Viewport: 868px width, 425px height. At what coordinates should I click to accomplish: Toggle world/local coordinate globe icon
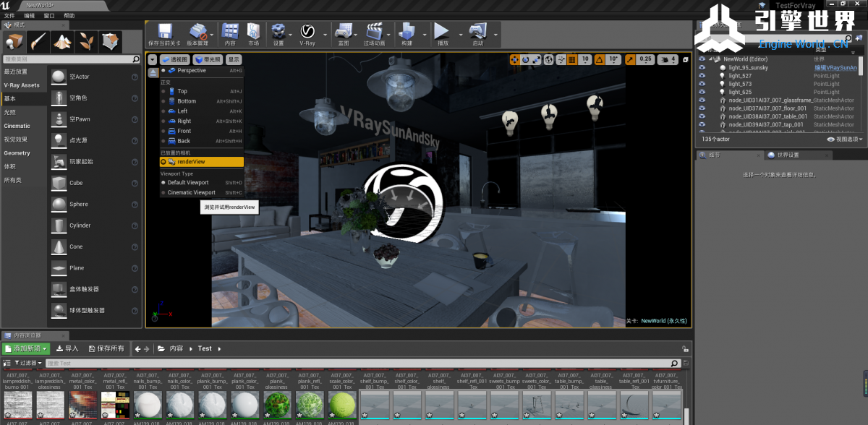[549, 59]
